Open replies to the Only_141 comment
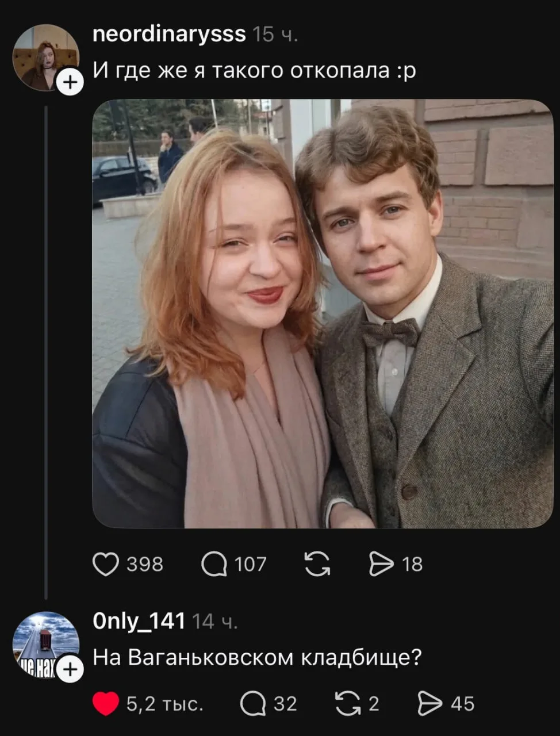Image resolution: width=560 pixels, height=736 pixels. coord(253,704)
